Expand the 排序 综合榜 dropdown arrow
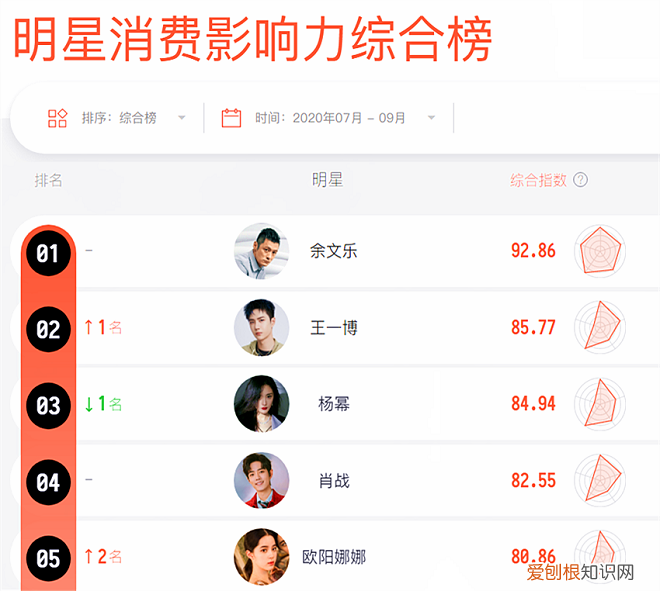Viewport: 660px width, 591px height. 182,118
